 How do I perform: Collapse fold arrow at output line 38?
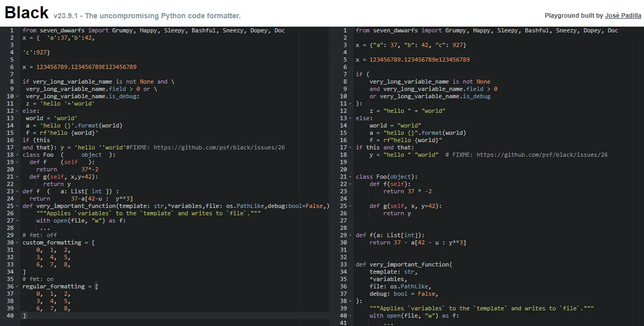tap(351, 301)
